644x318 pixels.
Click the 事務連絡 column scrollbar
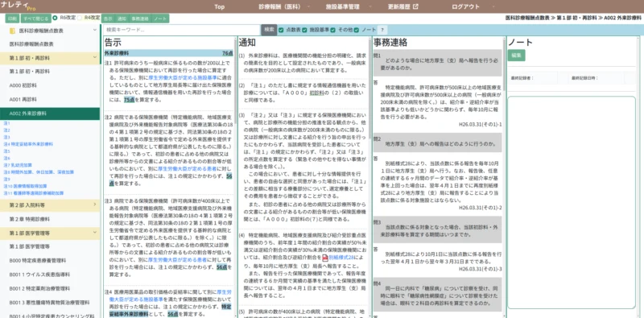click(504, 66)
